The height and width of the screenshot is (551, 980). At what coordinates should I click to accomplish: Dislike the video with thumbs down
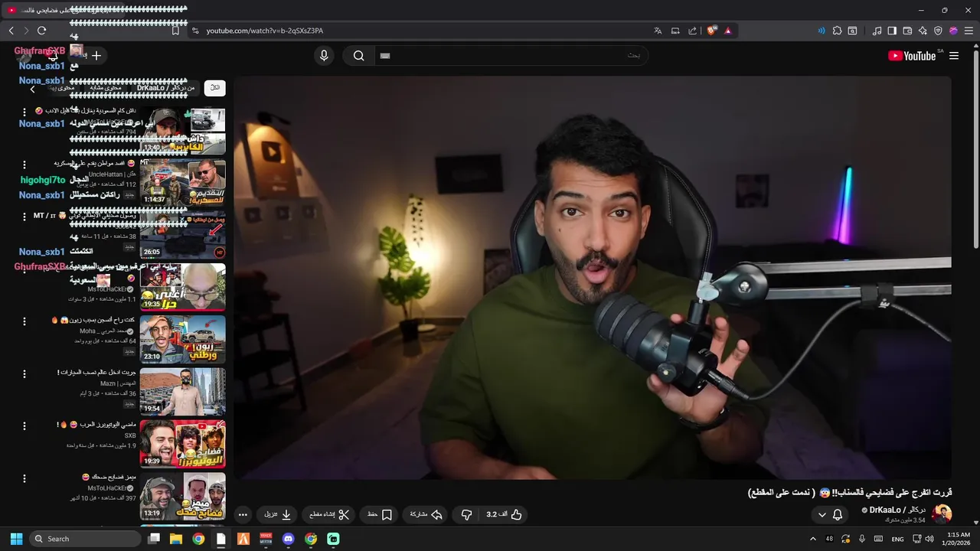click(466, 515)
